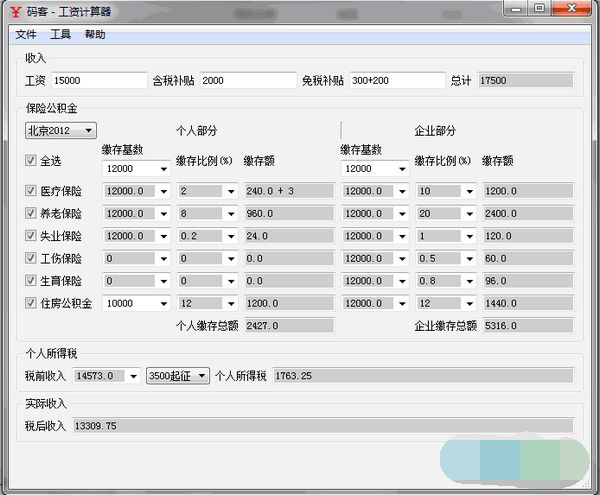The height and width of the screenshot is (495, 600).
Task: Click the 含税补贴 input field
Action: pyautogui.click(x=247, y=80)
